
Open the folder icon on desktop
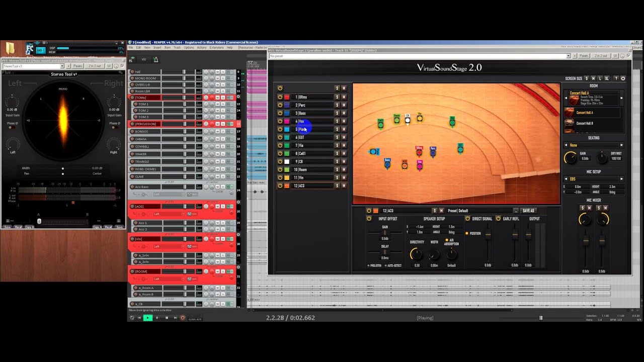[x=10, y=48]
